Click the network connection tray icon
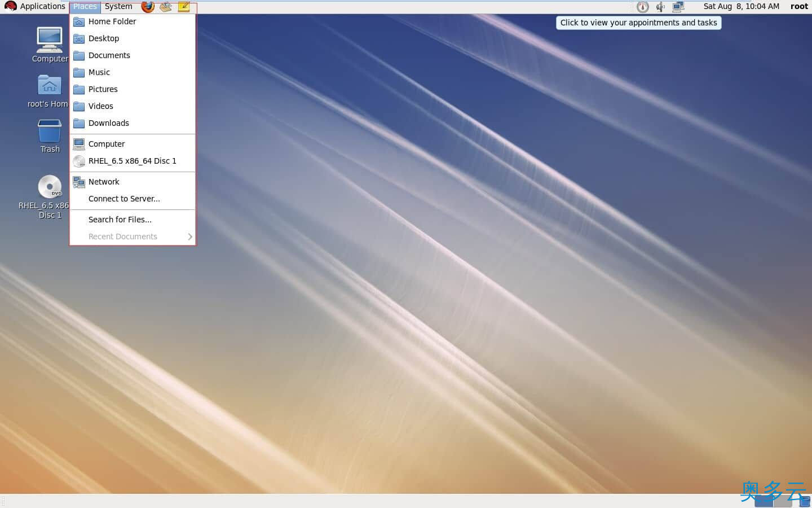Screen dimensions: 812x508 tap(678, 7)
